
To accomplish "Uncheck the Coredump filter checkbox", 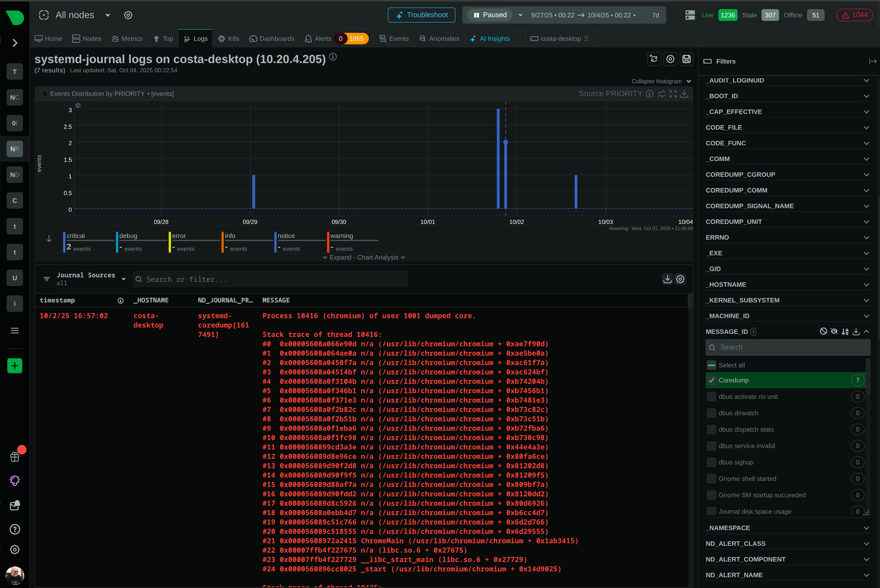I will 712,380.
